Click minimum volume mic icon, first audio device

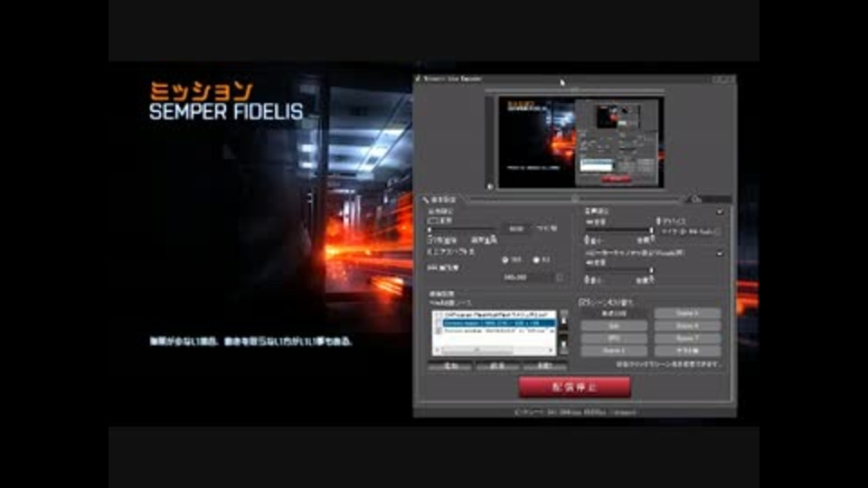pos(587,239)
